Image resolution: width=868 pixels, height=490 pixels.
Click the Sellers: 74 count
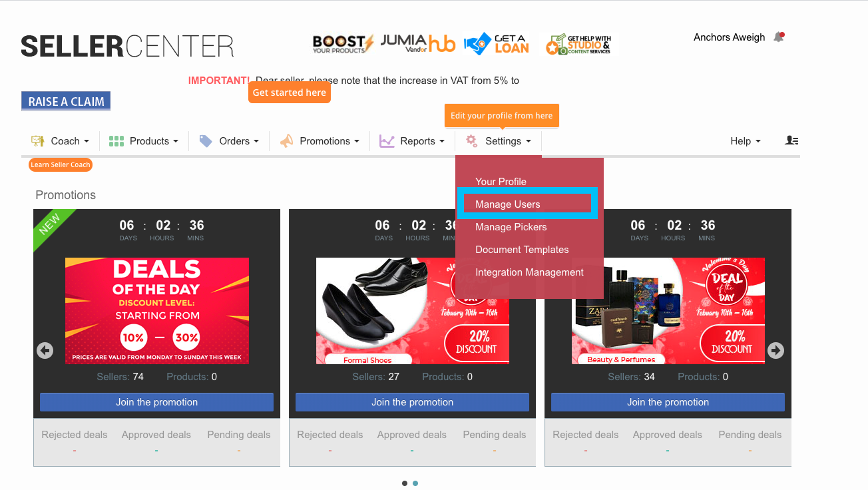(x=120, y=377)
